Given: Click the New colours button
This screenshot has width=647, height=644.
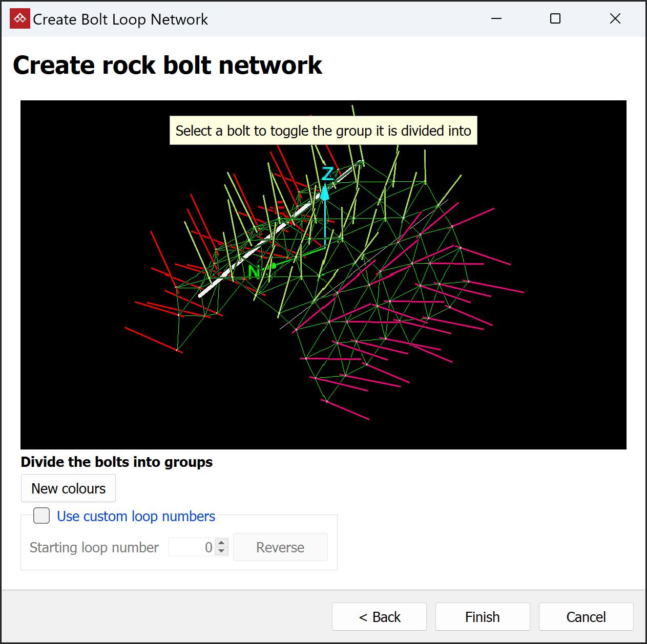Looking at the screenshot, I should click(x=68, y=488).
